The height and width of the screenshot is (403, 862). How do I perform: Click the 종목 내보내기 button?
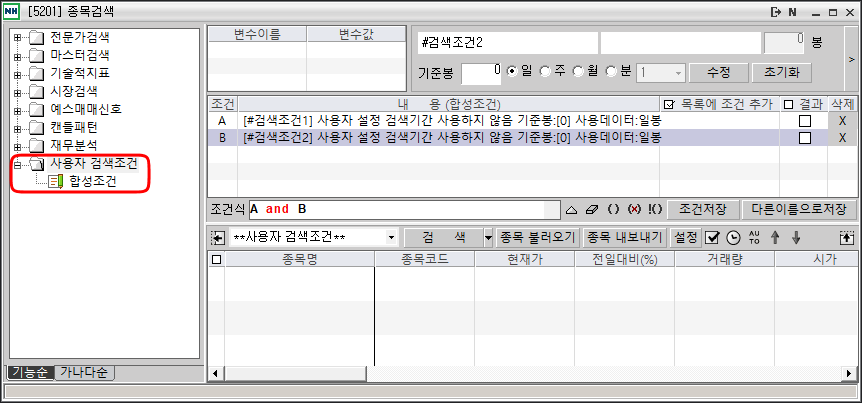[x=626, y=238]
